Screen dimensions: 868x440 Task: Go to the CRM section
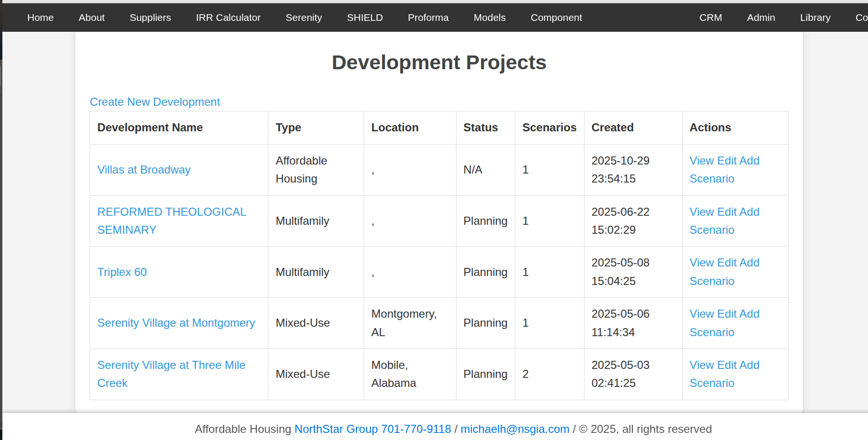pos(711,18)
